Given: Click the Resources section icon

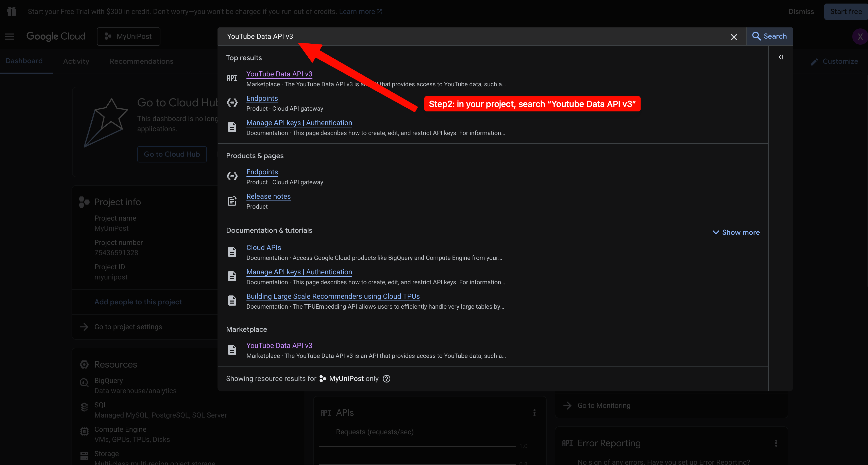Looking at the screenshot, I should (84, 364).
